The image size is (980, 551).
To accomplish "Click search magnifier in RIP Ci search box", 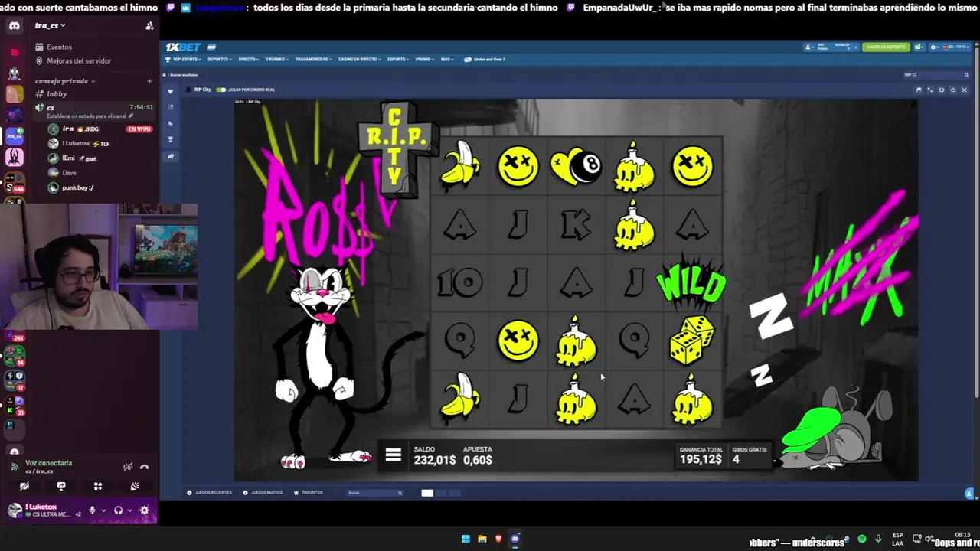I will pos(965,74).
